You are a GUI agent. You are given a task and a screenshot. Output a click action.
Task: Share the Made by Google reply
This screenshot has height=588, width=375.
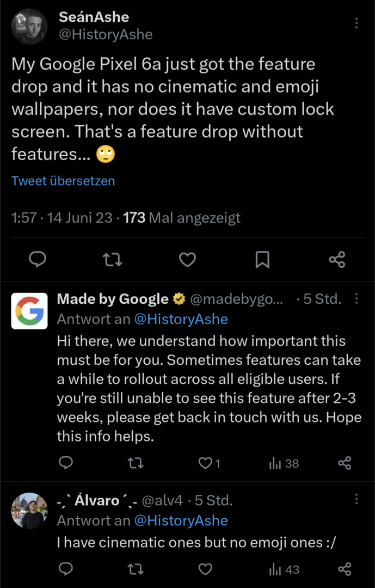tap(345, 463)
